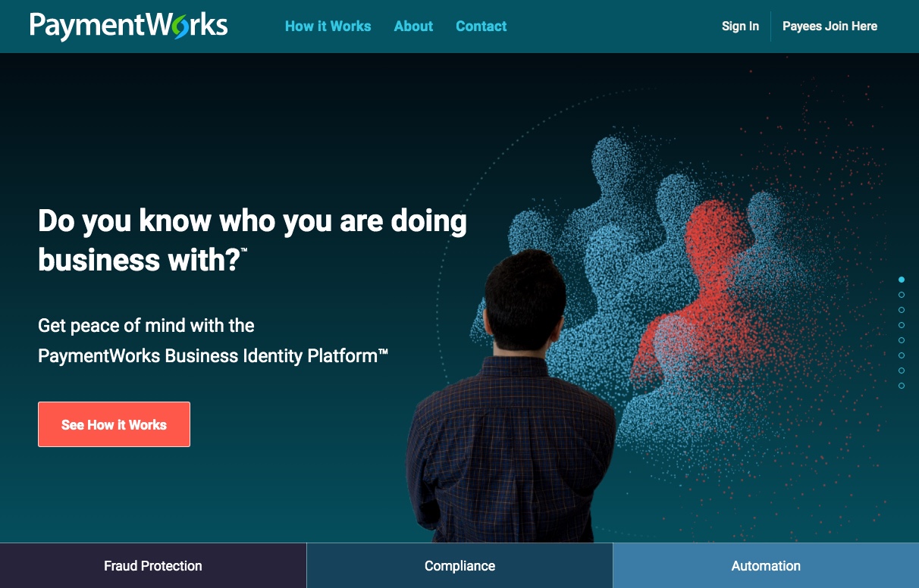Choose the fourth section dot indicator
Viewport: 919px width, 588px height.
point(902,325)
